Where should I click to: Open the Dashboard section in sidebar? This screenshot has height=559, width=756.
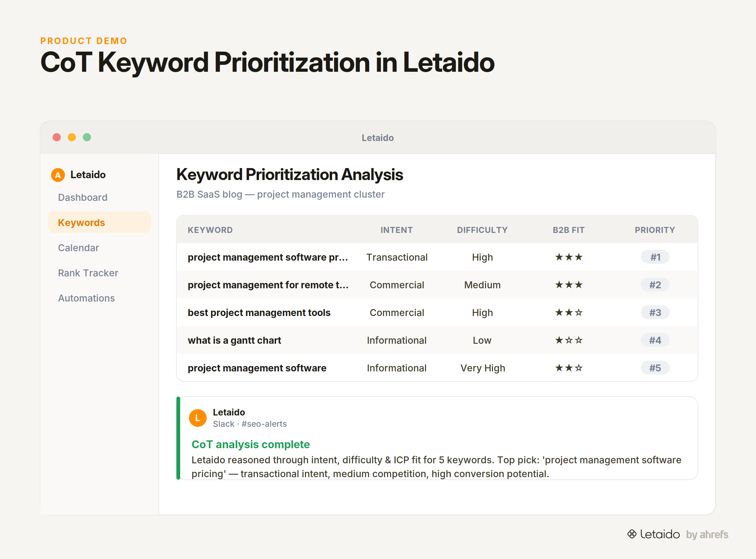(x=83, y=197)
